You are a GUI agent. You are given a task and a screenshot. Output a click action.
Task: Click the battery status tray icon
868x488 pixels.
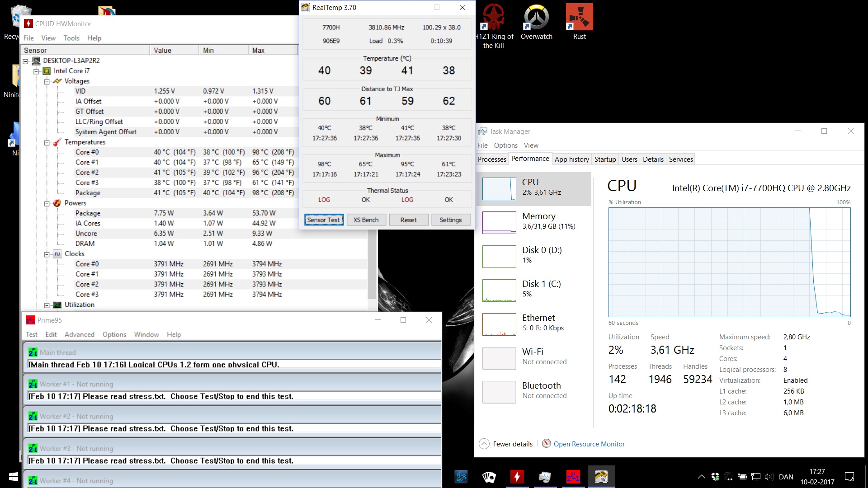[x=742, y=477]
